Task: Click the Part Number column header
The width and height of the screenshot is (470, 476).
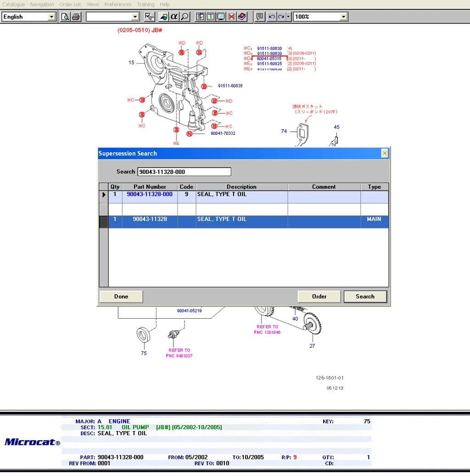Action: [x=150, y=187]
